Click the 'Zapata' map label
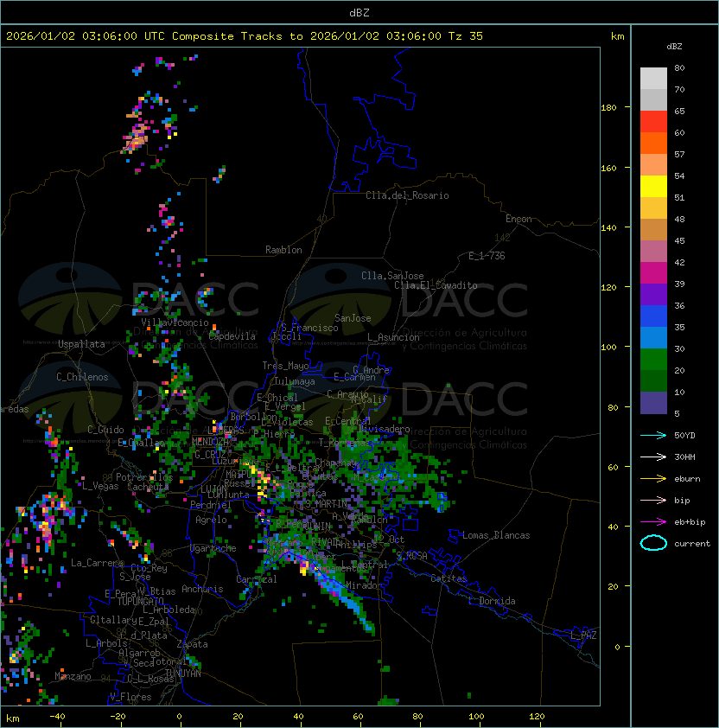This screenshot has width=719, height=728. pyautogui.click(x=192, y=644)
